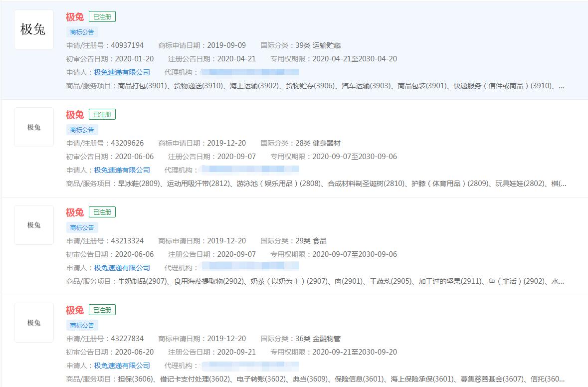The height and width of the screenshot is (387, 588).
Task: Select registration number 43227834
Action: [x=127, y=339]
